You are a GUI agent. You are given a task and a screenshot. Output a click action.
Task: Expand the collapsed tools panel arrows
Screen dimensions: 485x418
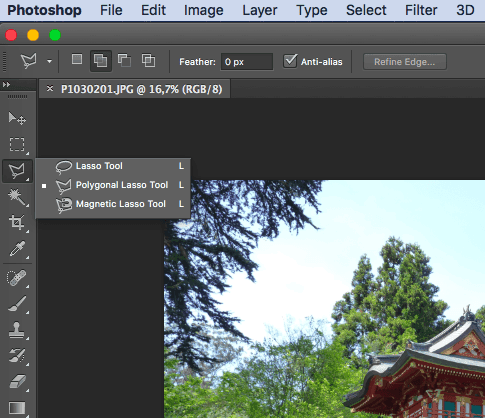pyautogui.click(x=6, y=85)
